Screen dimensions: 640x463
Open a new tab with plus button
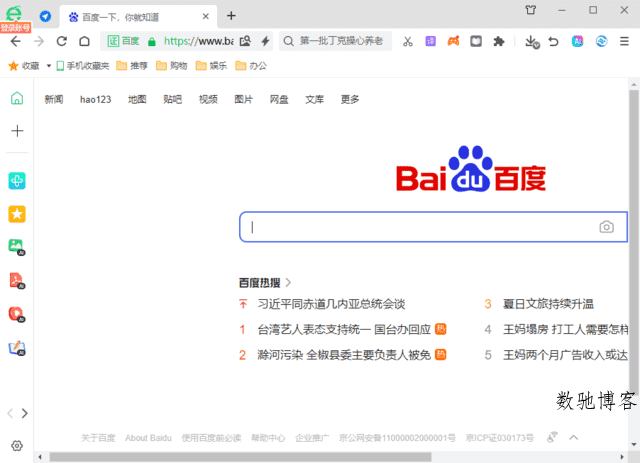(231, 16)
